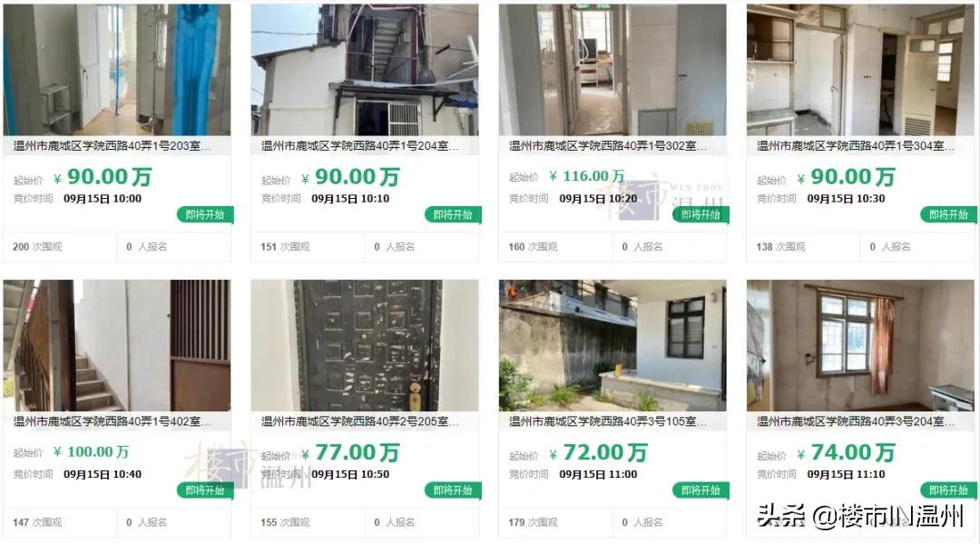
Task: Click 即将开始 badge on 2号205室 listing
Action: tap(453, 490)
